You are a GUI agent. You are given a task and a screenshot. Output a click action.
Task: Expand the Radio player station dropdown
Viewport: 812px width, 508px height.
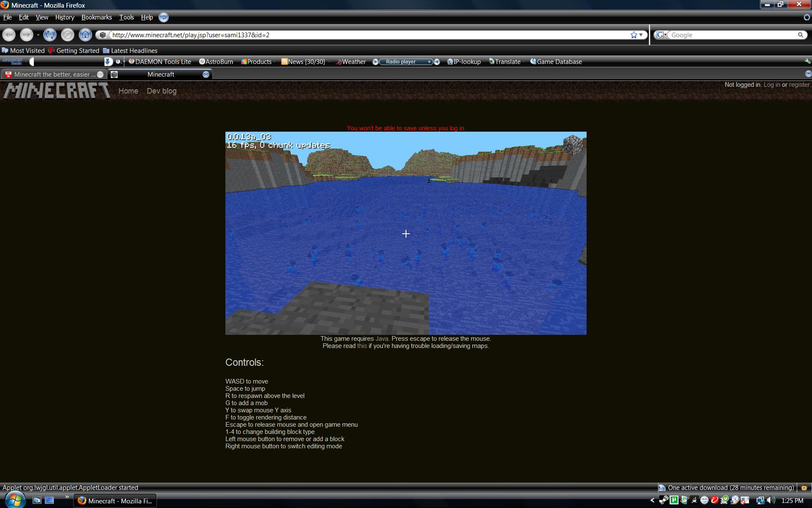(429, 62)
